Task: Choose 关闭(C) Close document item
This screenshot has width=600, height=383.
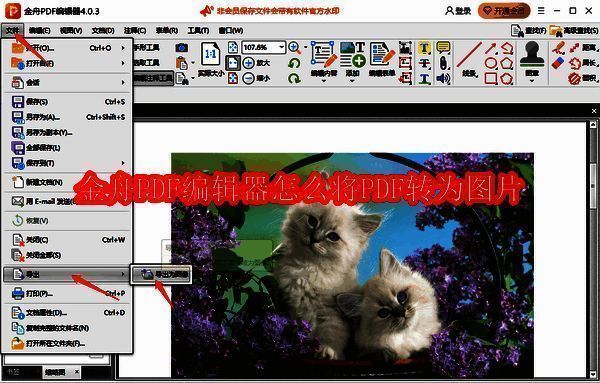Action: [68, 240]
